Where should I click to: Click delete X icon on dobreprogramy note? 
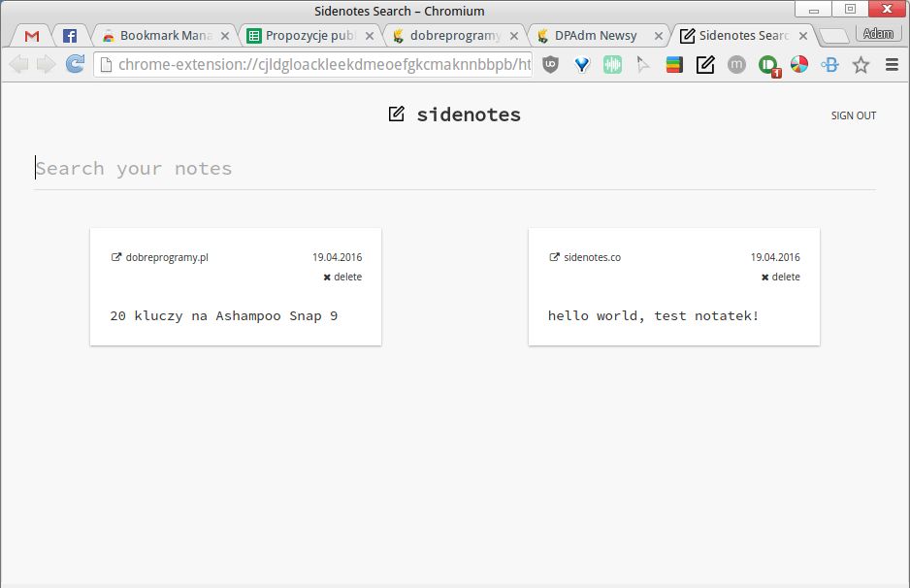click(327, 278)
